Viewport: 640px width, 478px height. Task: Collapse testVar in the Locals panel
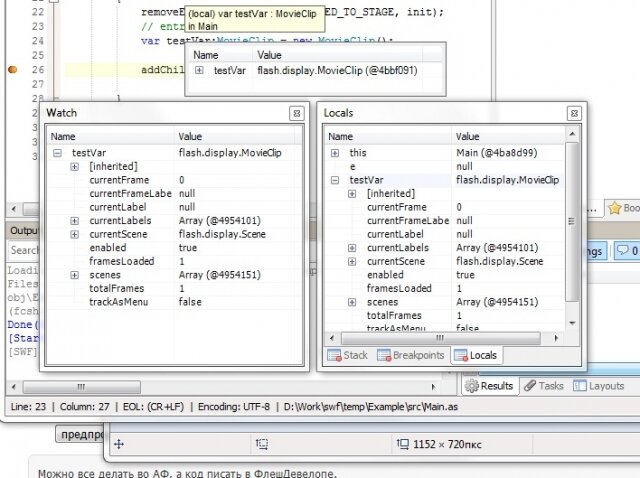point(334,180)
